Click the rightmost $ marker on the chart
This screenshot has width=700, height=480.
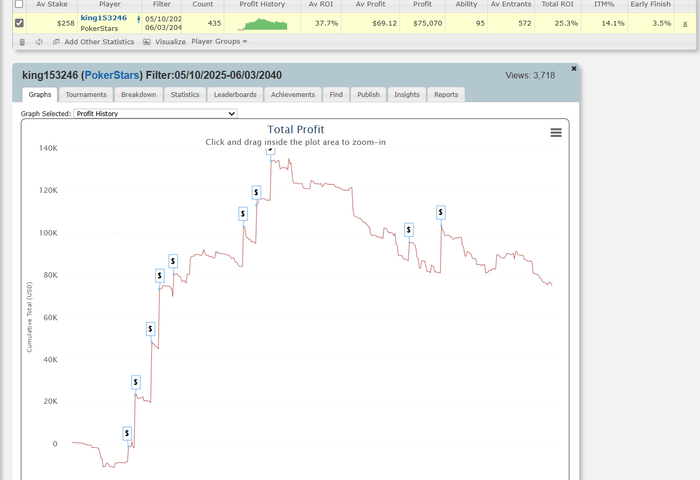tap(441, 212)
